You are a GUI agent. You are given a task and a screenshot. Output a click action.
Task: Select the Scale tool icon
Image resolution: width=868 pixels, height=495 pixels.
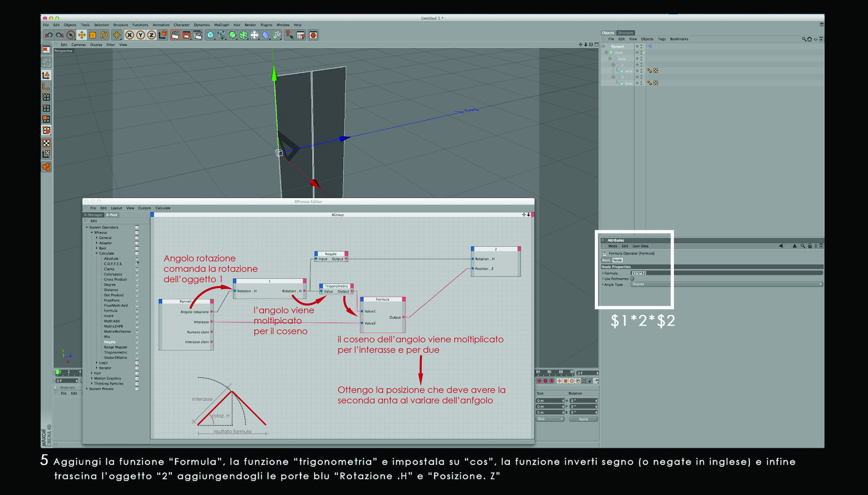(x=93, y=35)
